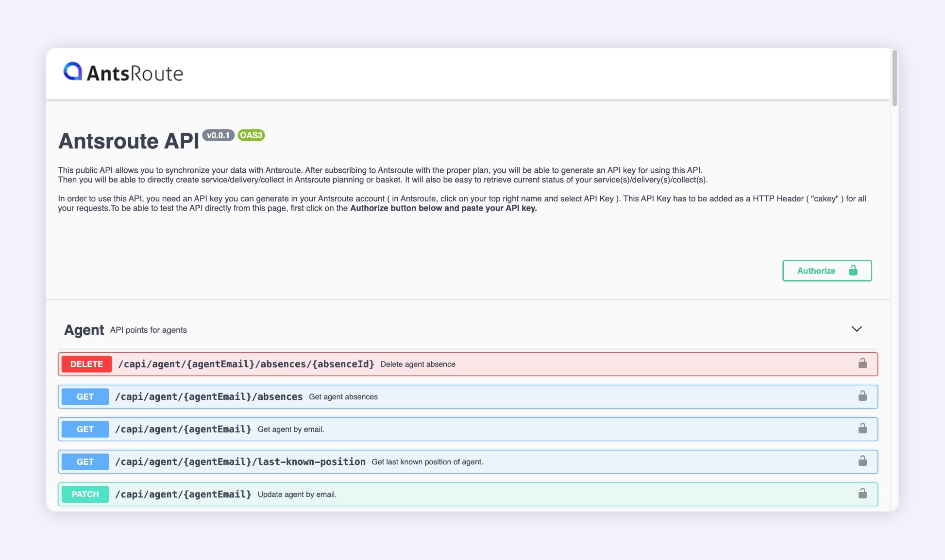This screenshot has height=560, width=945.
Task: Click the v0.0.1 version badge
Action: pyautogui.click(x=218, y=135)
